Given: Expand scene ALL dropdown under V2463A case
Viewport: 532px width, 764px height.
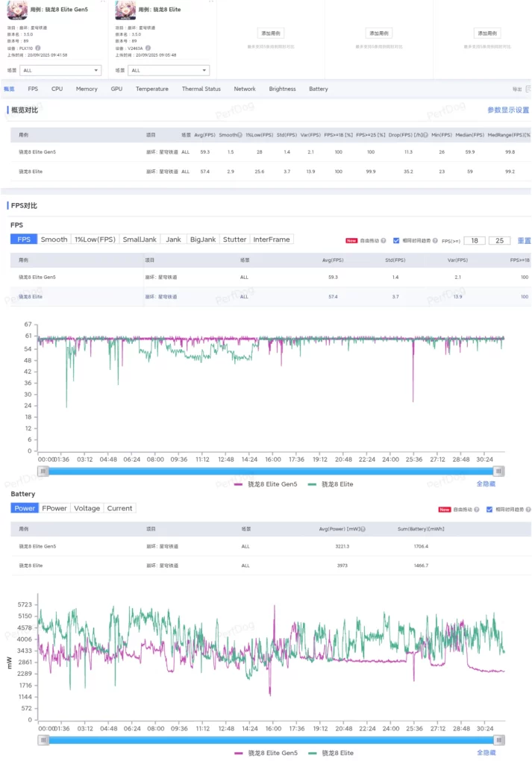Looking at the screenshot, I should pyautogui.click(x=169, y=70).
